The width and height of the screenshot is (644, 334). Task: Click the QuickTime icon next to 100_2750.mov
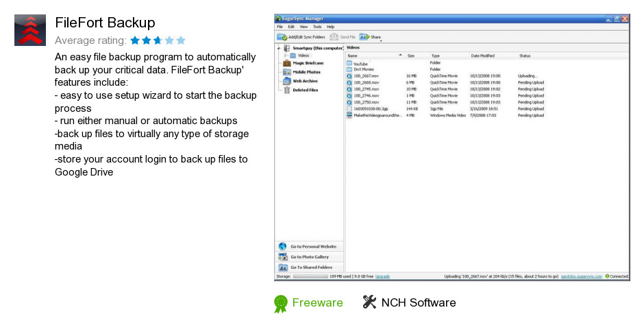(x=349, y=102)
